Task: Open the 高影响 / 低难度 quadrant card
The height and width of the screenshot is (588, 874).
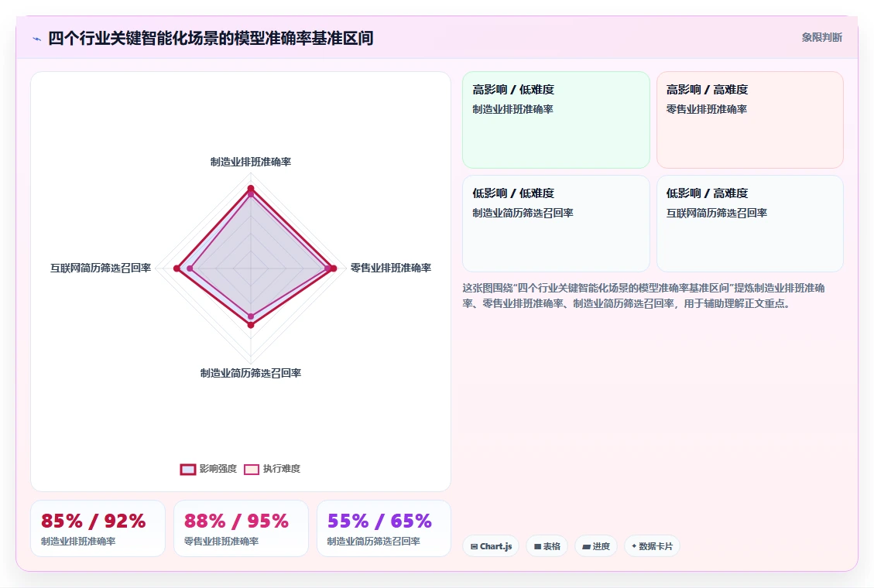Action: point(556,120)
